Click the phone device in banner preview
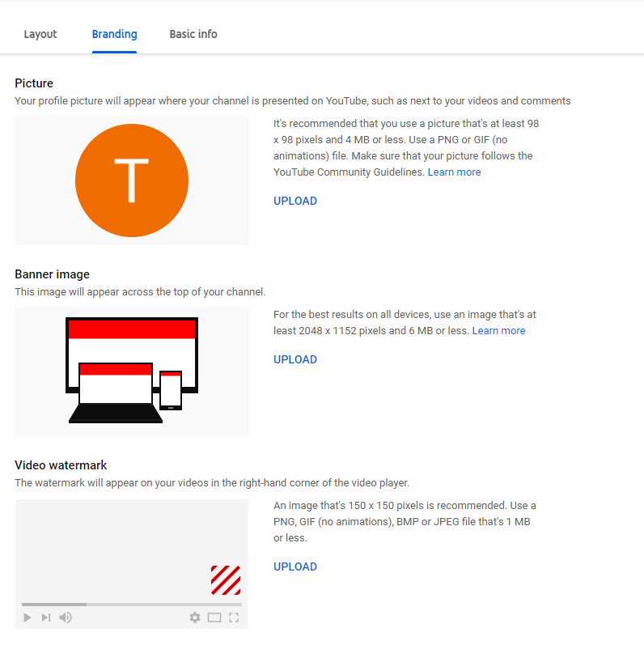Image resolution: width=644 pixels, height=645 pixels. [171, 390]
